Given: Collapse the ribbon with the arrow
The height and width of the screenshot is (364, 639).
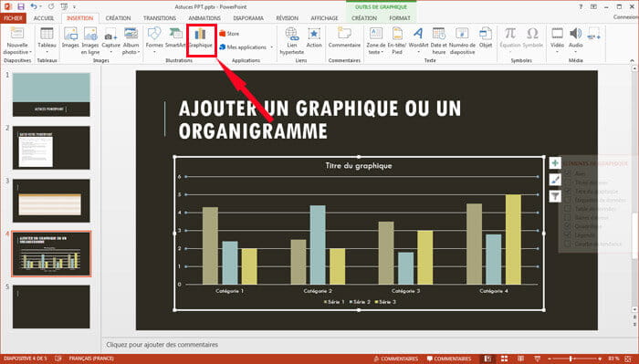Looking at the screenshot, I should [x=632, y=60].
